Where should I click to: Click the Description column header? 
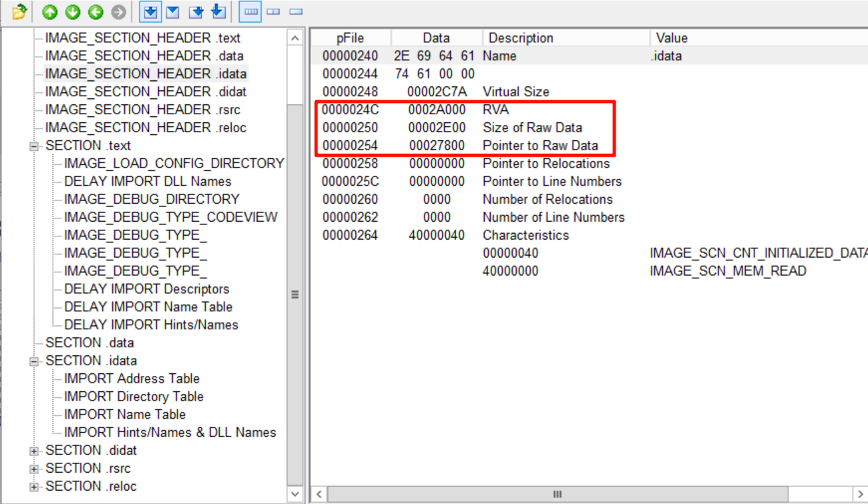click(521, 38)
